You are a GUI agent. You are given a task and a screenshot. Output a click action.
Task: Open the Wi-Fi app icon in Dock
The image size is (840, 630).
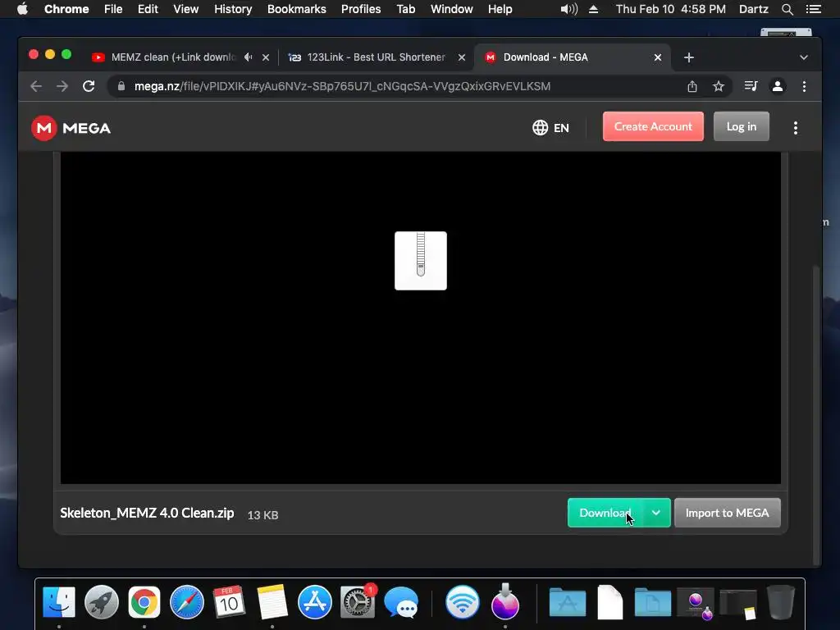click(462, 602)
